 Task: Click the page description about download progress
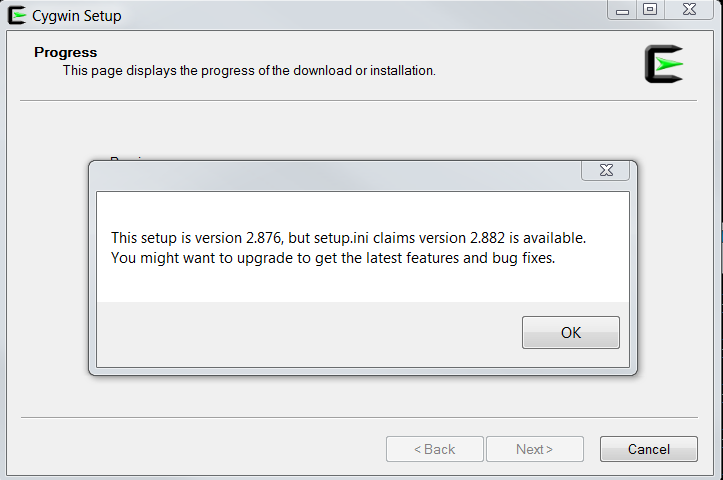[249, 71]
